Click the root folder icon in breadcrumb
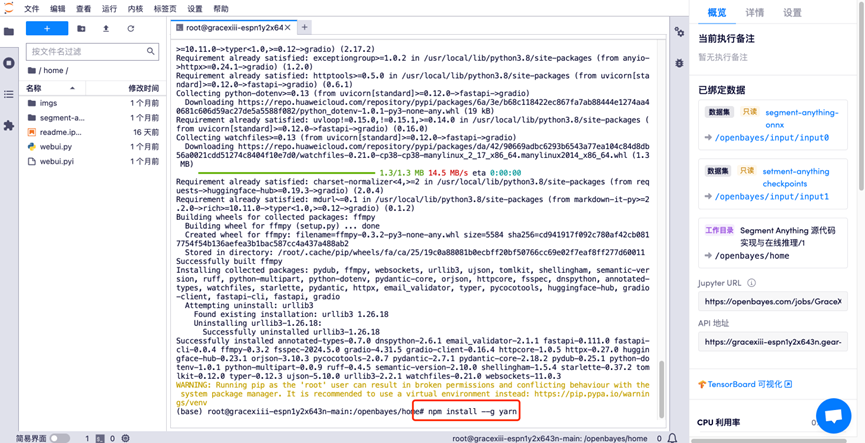This screenshot has height=443, width=865. (x=31, y=70)
